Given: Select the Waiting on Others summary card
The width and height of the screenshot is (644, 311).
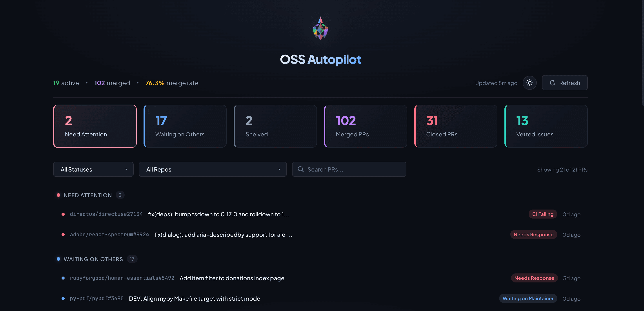Looking at the screenshot, I should click(185, 126).
